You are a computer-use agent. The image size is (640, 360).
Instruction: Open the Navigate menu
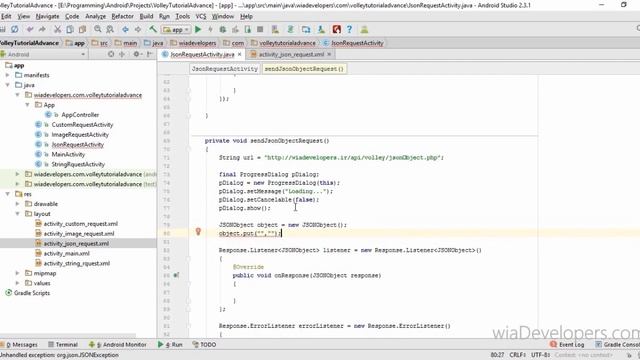(x=47, y=16)
